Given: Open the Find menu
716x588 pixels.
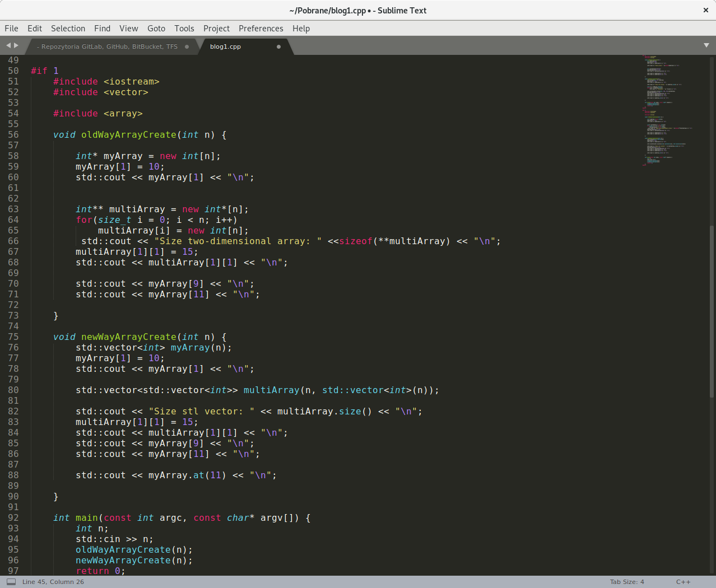Looking at the screenshot, I should coord(102,29).
